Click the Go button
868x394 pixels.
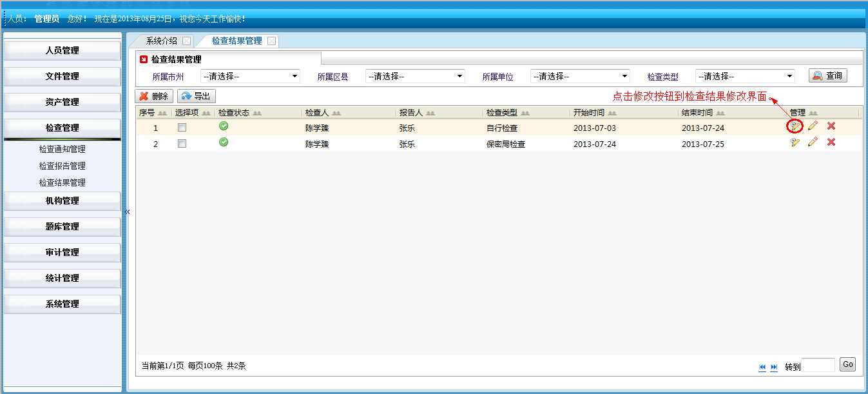pos(848,364)
